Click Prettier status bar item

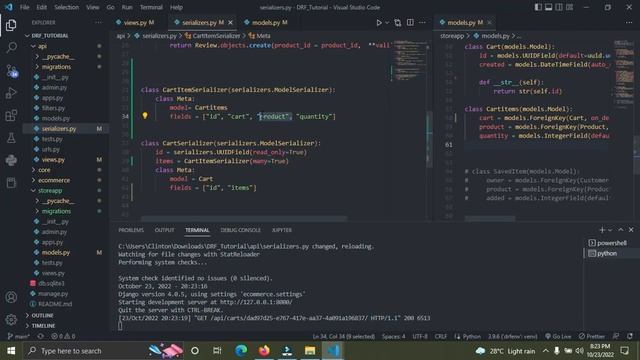coord(592,336)
